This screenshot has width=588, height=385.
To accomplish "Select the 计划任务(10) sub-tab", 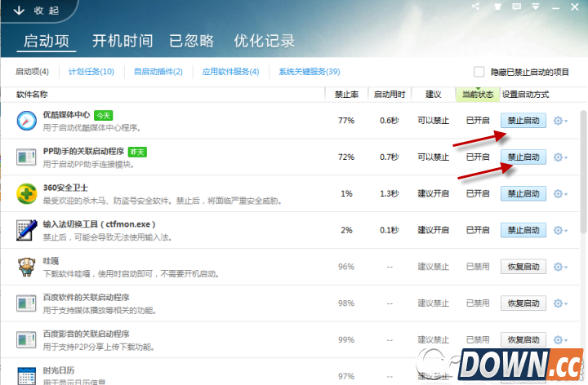I will 91,72.
